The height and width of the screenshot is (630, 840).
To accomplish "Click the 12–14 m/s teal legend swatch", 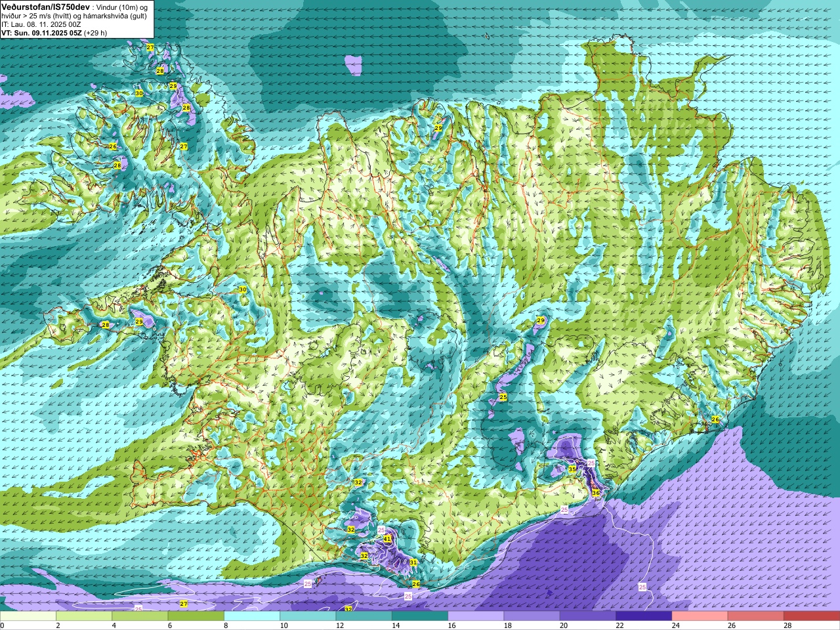I will (364, 616).
